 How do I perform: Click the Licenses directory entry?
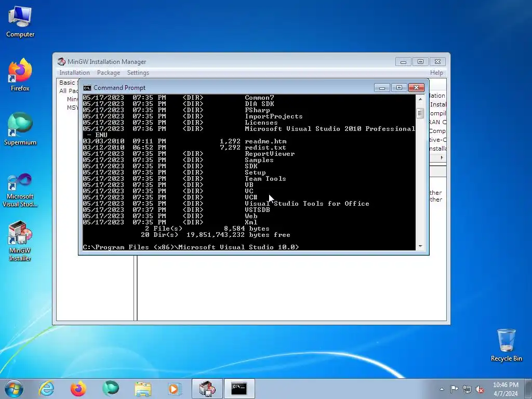click(180, 123)
